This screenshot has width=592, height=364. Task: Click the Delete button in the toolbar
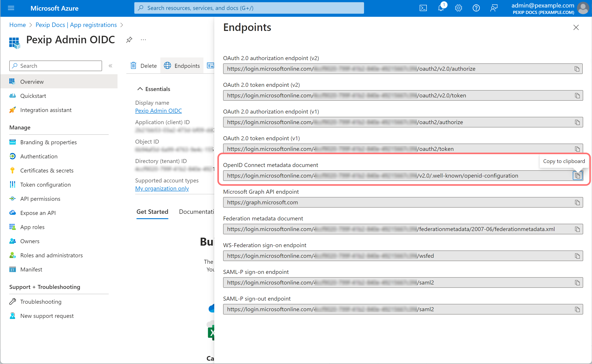coord(144,66)
